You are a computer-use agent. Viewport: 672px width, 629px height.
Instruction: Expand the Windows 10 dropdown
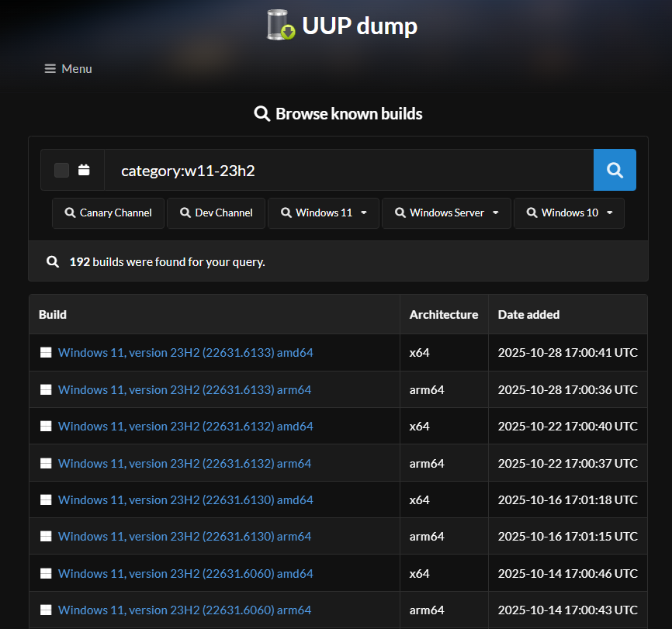(x=569, y=213)
